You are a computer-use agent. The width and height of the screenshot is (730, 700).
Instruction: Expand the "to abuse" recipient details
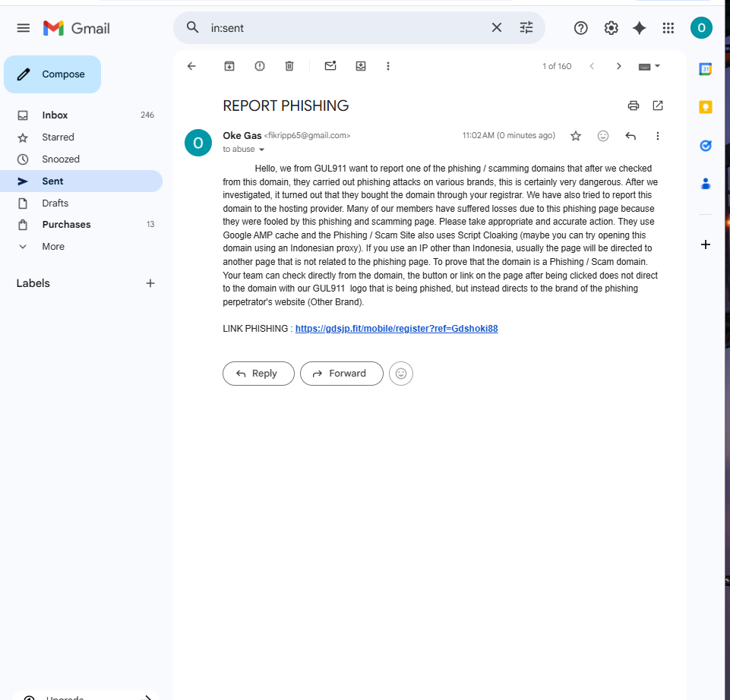click(261, 150)
